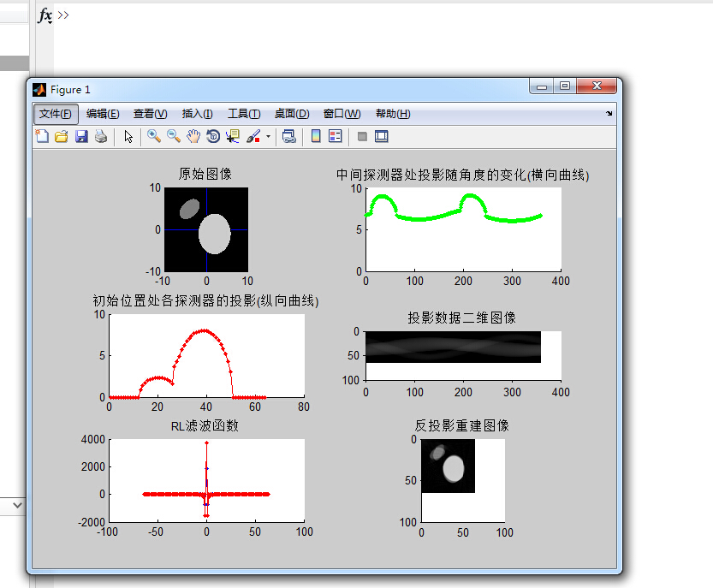The image size is (713, 588).
Task: Close the Figure 1 window
Action: (x=597, y=86)
